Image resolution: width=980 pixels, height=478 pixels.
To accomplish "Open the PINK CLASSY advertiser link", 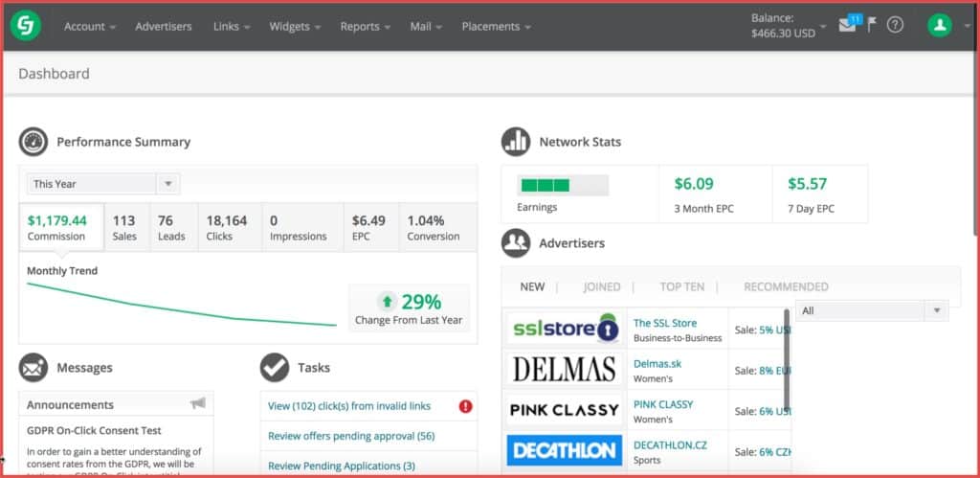I will click(x=663, y=404).
